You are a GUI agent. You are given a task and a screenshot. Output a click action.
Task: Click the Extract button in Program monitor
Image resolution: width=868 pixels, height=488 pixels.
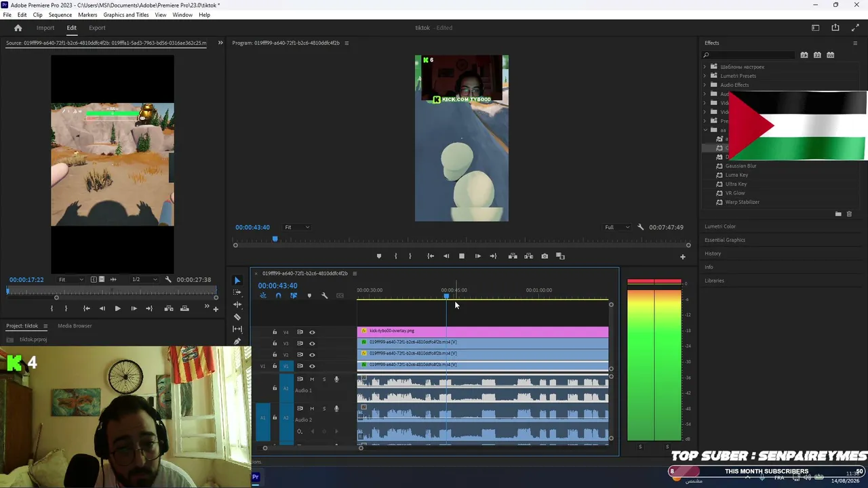click(529, 256)
